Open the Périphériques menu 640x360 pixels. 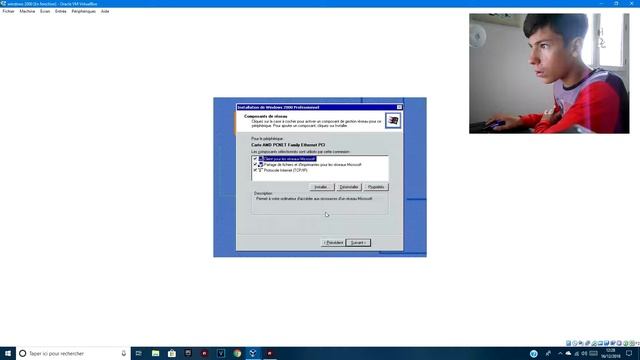tap(84, 11)
